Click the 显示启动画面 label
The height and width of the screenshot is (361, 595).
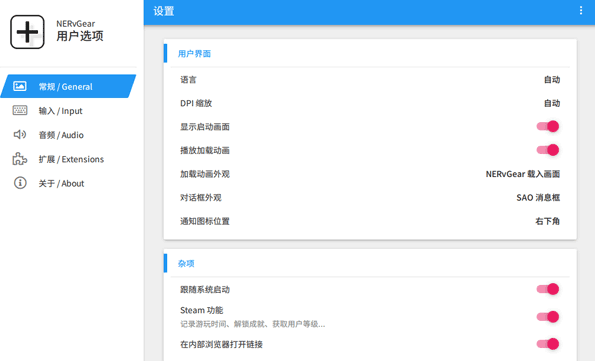[205, 127]
